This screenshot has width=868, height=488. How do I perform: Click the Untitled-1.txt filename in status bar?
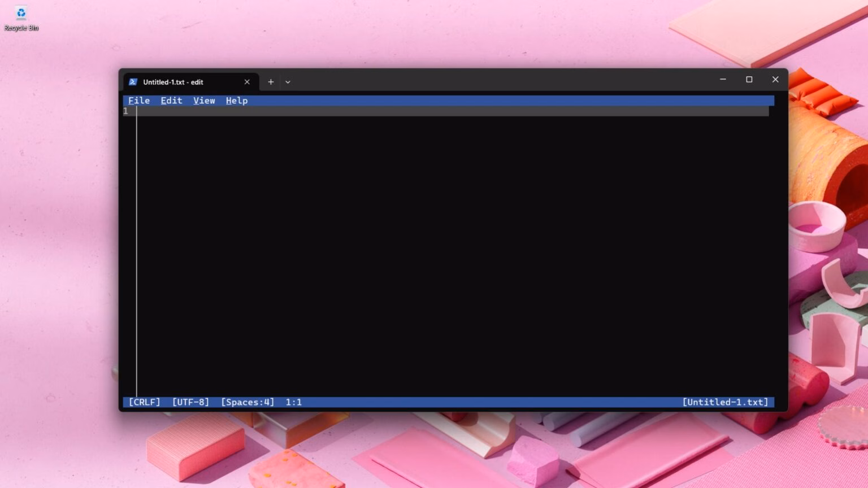point(725,402)
